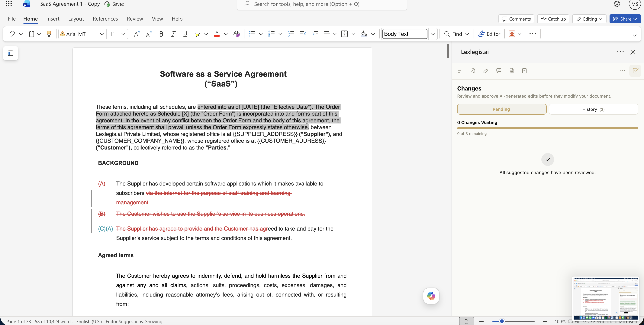
Task: Open the Editor proofing tool
Action: pyautogui.click(x=489, y=34)
